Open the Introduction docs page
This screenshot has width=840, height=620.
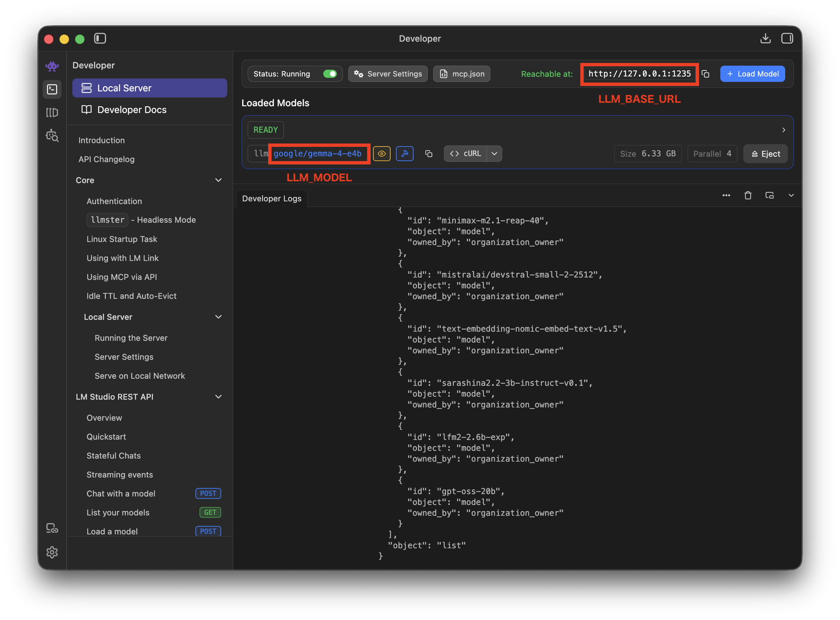[x=101, y=140]
